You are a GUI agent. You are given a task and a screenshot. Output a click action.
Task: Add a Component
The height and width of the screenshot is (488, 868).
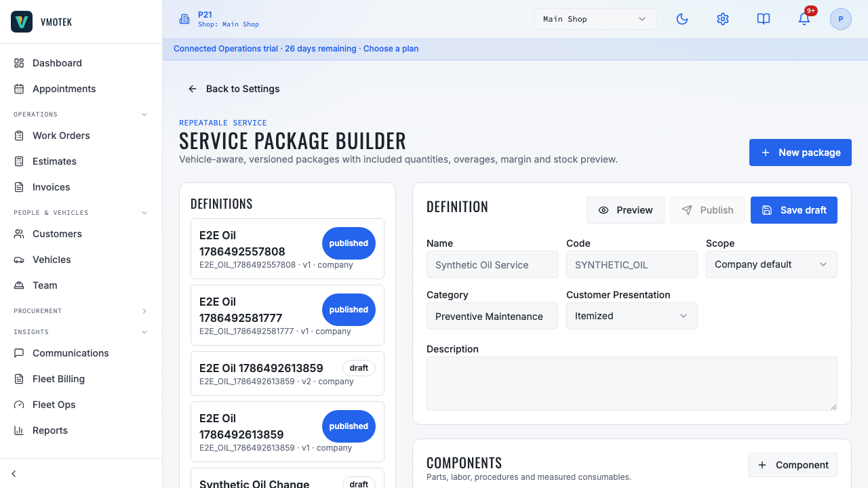coord(793,465)
